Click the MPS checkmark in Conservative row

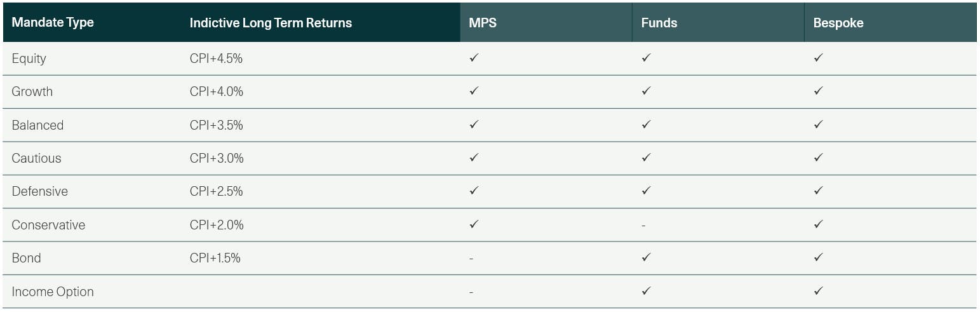pos(474,224)
